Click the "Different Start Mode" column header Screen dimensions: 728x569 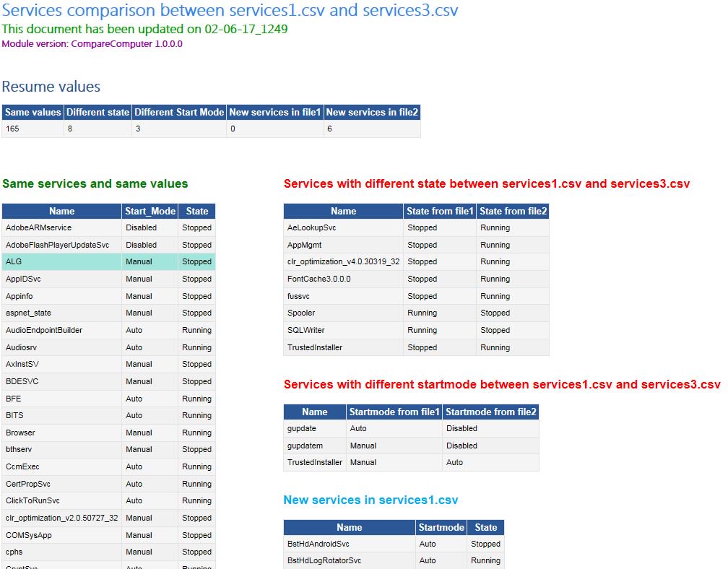click(179, 113)
